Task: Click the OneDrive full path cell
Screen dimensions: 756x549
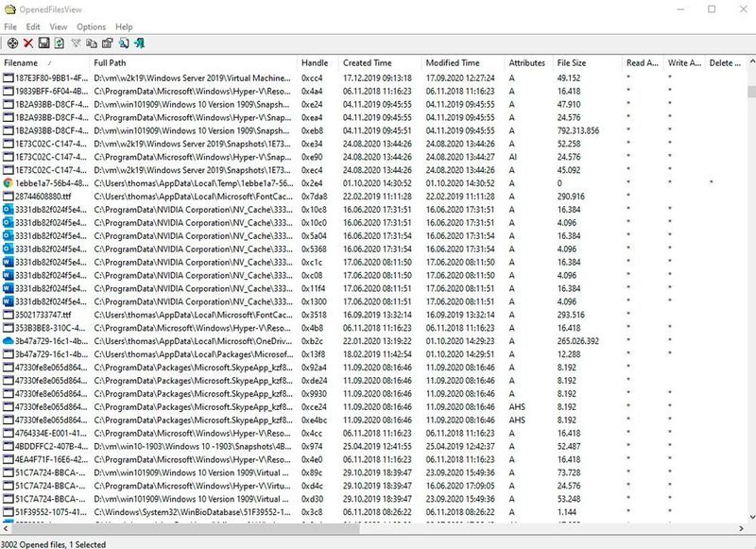Action: point(194,341)
